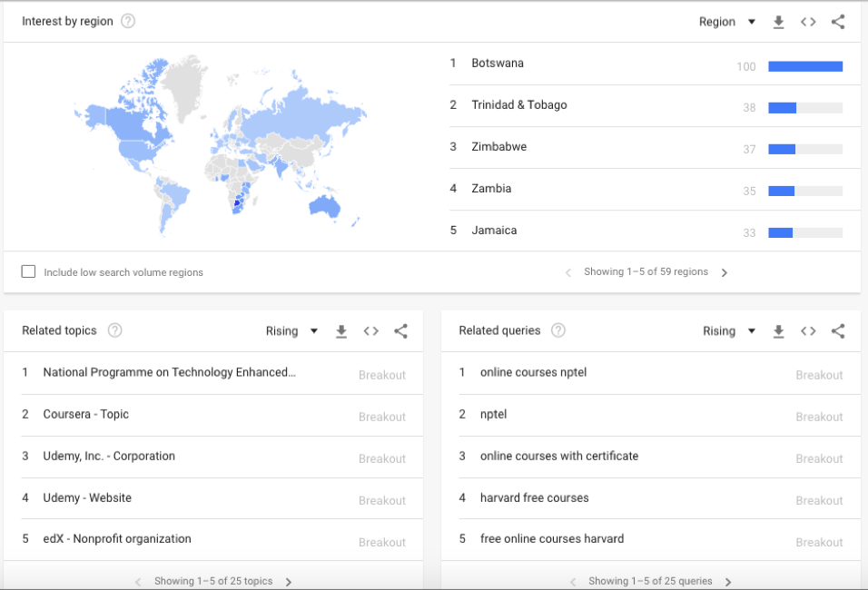Click the 'Interest by region' heading
This screenshot has width=868, height=590.
pyautogui.click(x=67, y=21)
